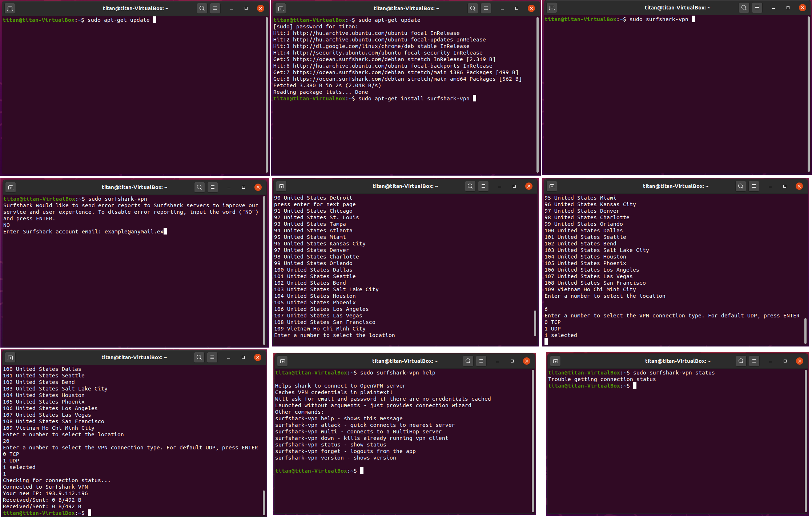Search icon in the 'surfshark-vpn status' terminal
This screenshot has height=517, width=812.
tap(741, 361)
